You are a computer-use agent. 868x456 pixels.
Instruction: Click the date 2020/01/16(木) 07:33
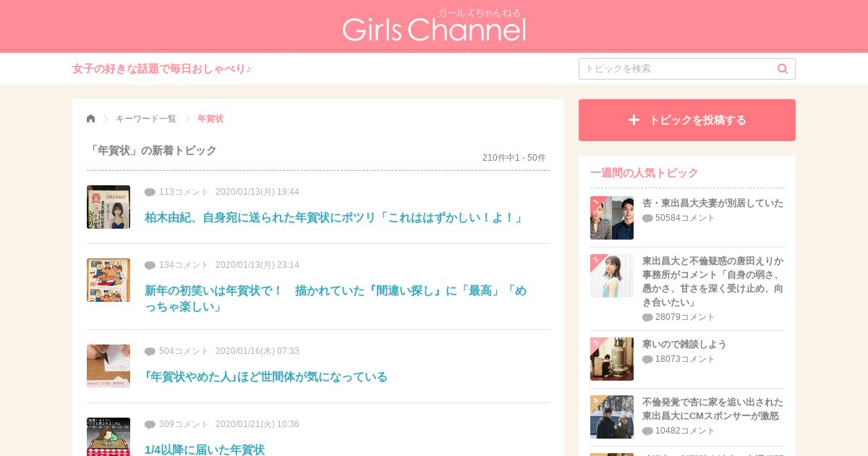coord(258,351)
